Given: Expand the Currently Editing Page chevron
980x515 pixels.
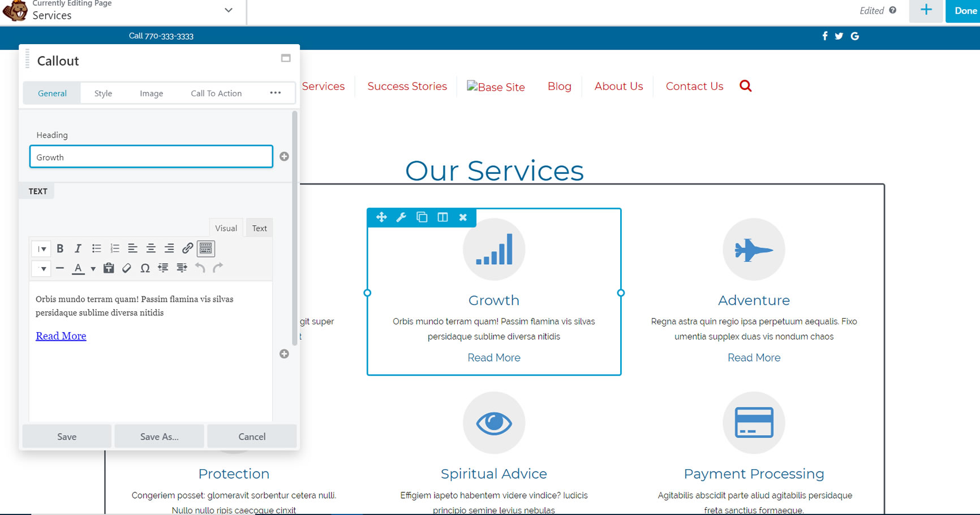Looking at the screenshot, I should [x=229, y=10].
